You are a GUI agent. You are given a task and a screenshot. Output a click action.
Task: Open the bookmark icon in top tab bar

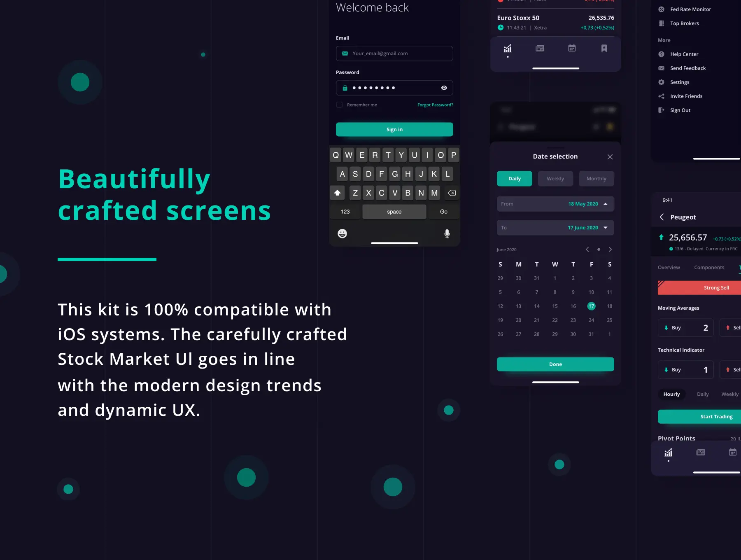point(604,48)
